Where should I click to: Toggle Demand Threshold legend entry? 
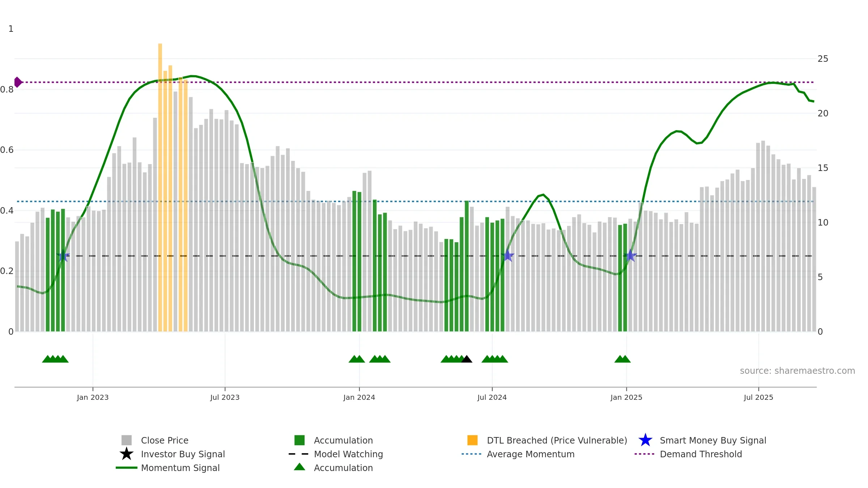(x=688, y=454)
